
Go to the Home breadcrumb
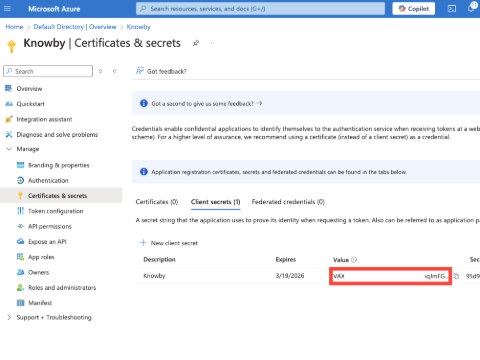(14, 27)
